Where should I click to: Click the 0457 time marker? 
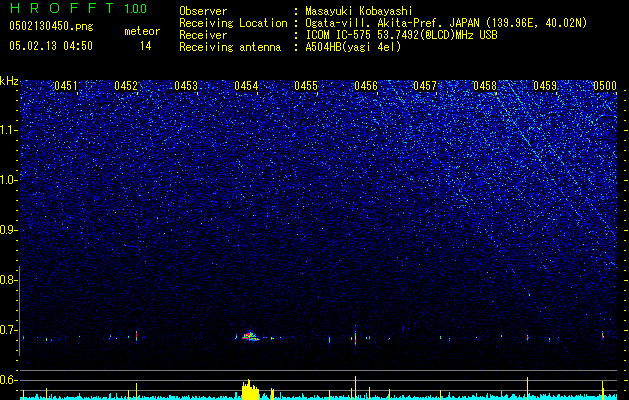[425, 86]
